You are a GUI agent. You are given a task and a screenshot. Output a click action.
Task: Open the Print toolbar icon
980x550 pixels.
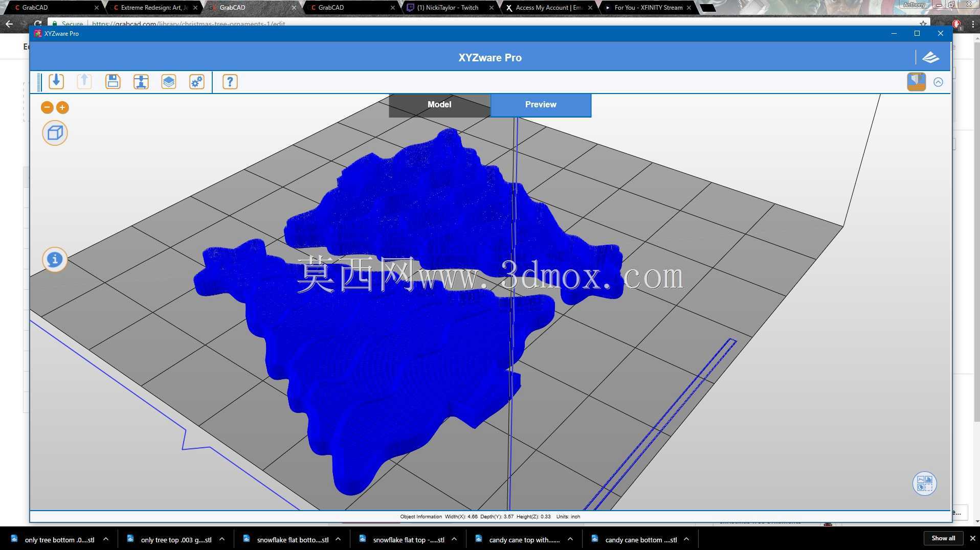[141, 82]
